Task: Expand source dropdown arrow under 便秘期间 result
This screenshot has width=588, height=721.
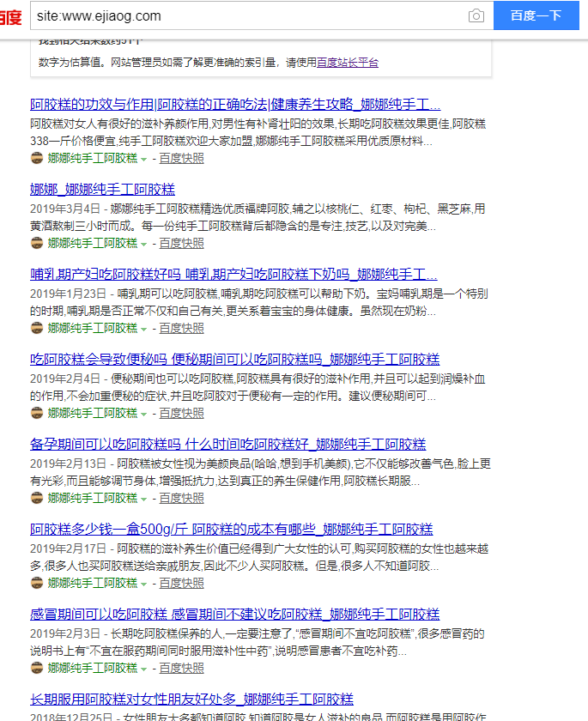Action: [144, 415]
